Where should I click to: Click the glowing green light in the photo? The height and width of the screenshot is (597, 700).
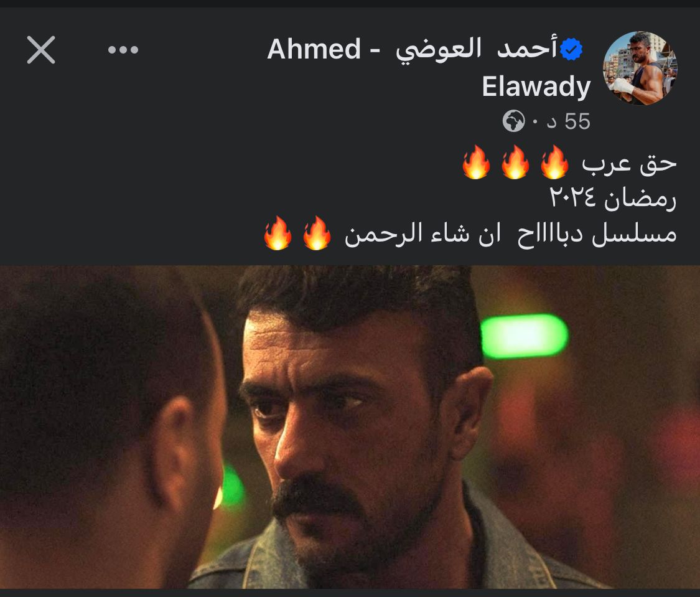pos(524,336)
